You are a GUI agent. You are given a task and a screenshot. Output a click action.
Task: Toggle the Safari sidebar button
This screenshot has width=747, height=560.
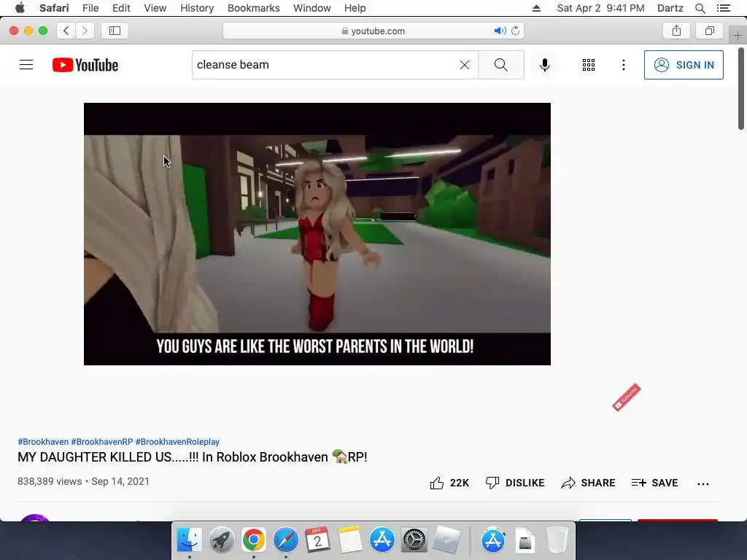(x=115, y=31)
